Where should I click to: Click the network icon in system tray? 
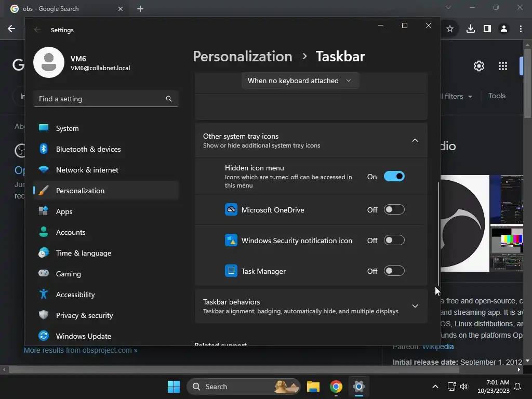coord(451,387)
